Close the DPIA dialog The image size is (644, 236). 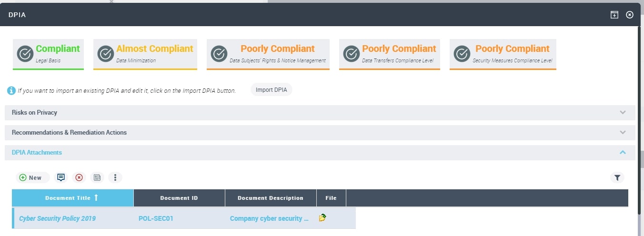(630, 15)
